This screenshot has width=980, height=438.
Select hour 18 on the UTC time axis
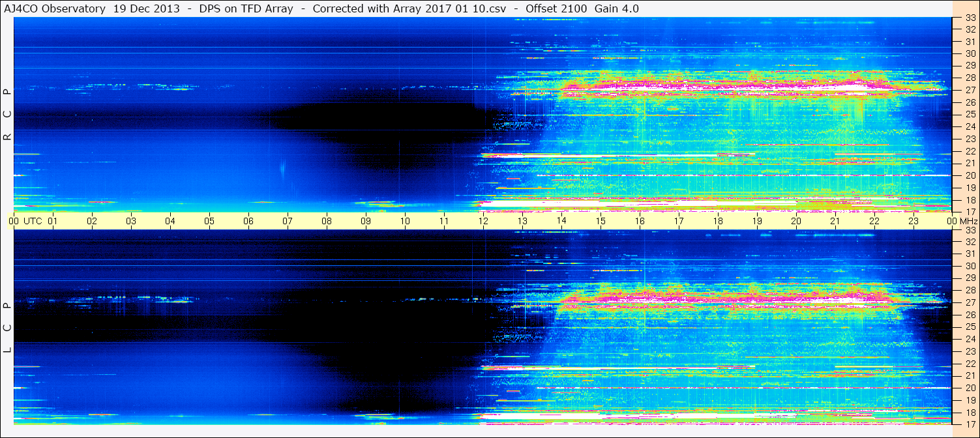(x=718, y=221)
